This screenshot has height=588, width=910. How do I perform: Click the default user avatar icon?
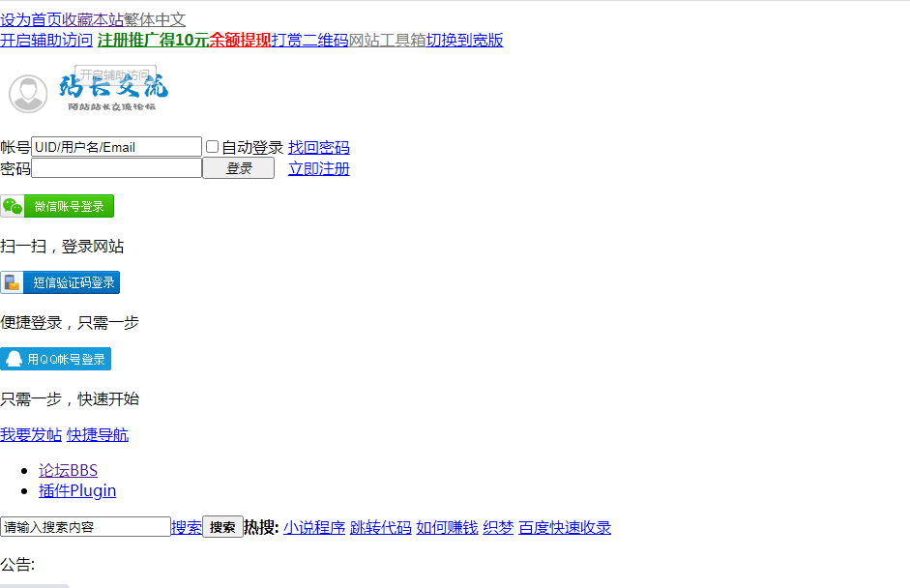pos(28,94)
